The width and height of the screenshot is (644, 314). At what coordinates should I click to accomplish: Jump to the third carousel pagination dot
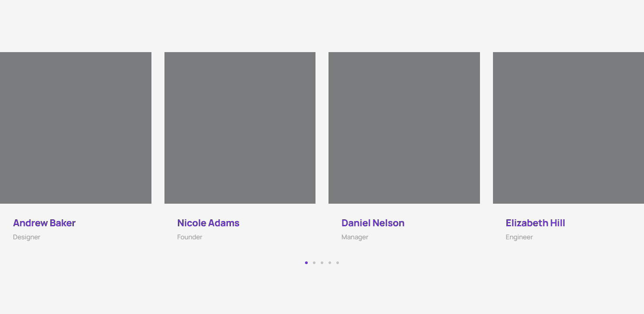click(322, 263)
